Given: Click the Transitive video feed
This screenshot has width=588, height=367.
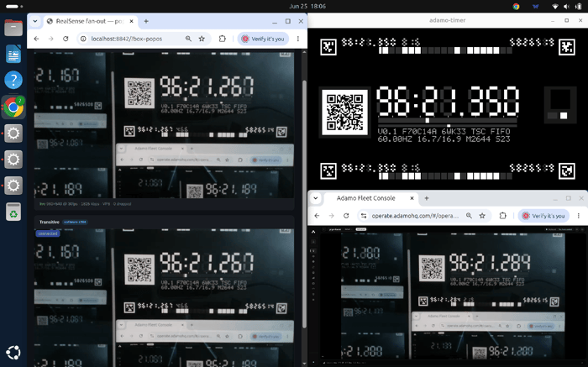Looking at the screenshot, I should [x=164, y=297].
